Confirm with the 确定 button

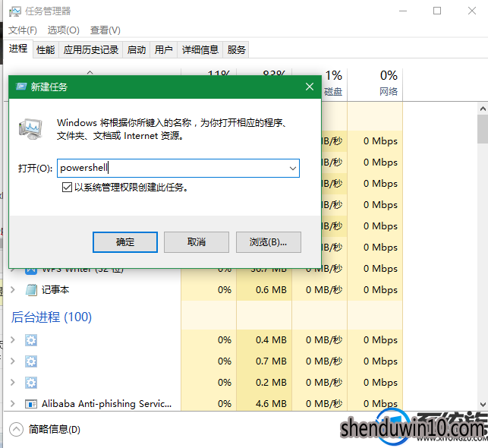(x=125, y=242)
